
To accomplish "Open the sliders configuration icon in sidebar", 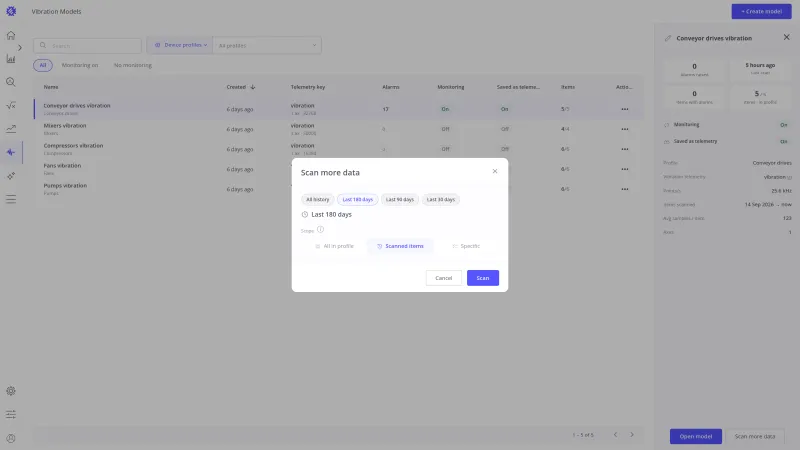I will click(x=11, y=414).
